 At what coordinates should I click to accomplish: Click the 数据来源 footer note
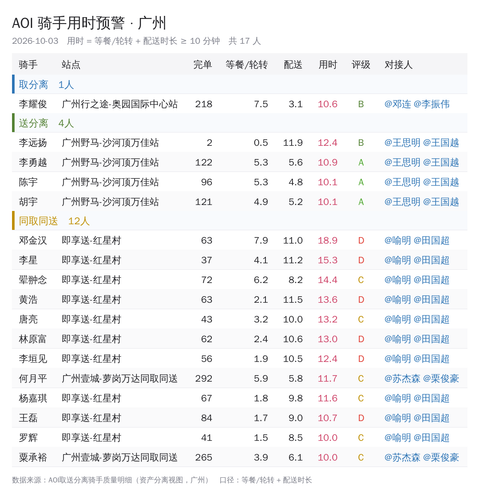162,480
